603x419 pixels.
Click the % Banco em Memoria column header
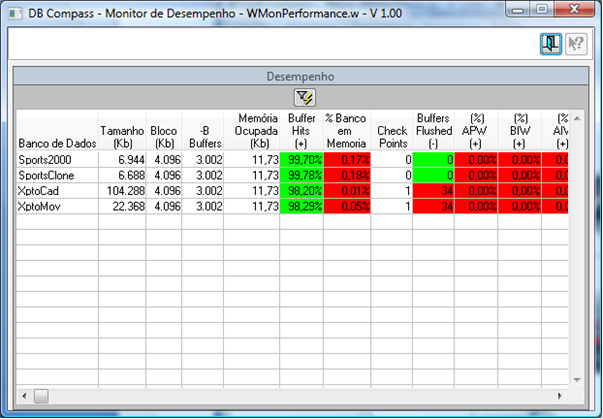point(347,131)
